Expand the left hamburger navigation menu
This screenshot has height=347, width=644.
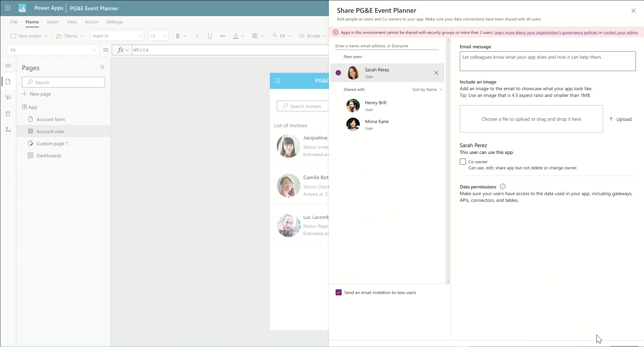click(8, 66)
